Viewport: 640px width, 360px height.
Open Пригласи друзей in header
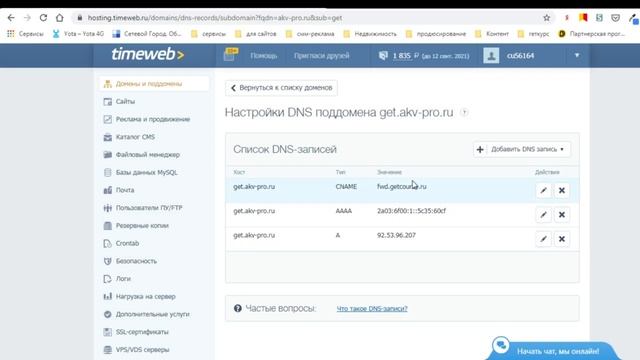322,56
